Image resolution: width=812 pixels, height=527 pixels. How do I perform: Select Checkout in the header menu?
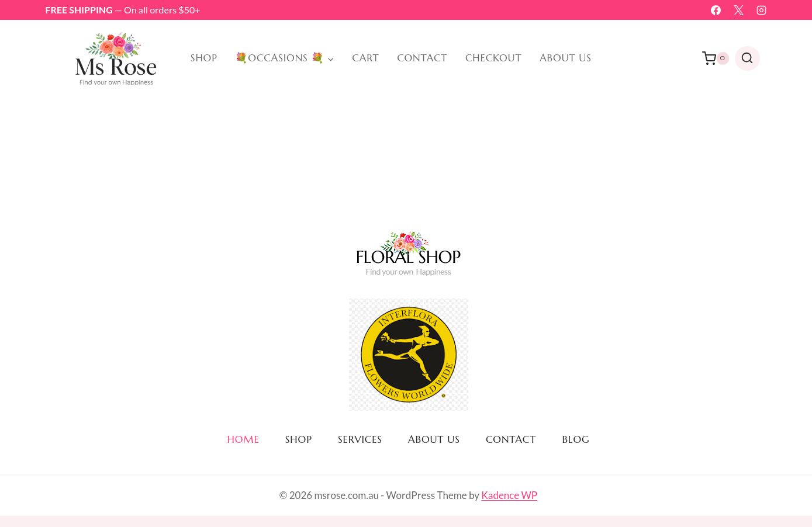(493, 58)
